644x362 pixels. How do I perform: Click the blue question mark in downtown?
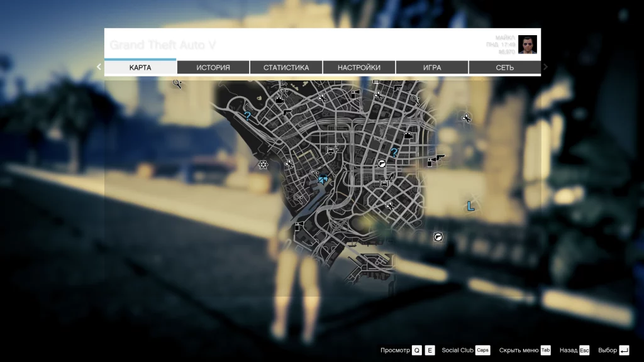[x=394, y=152]
